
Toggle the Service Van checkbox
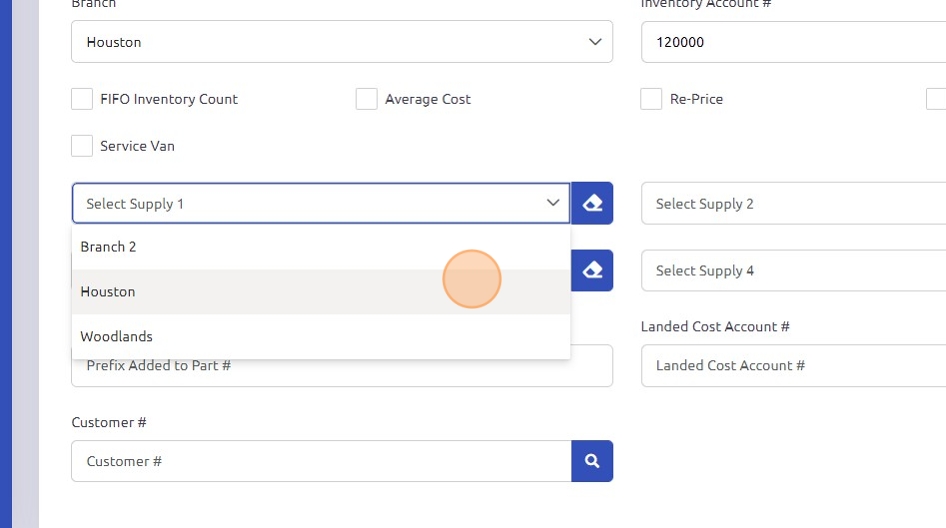[82, 146]
